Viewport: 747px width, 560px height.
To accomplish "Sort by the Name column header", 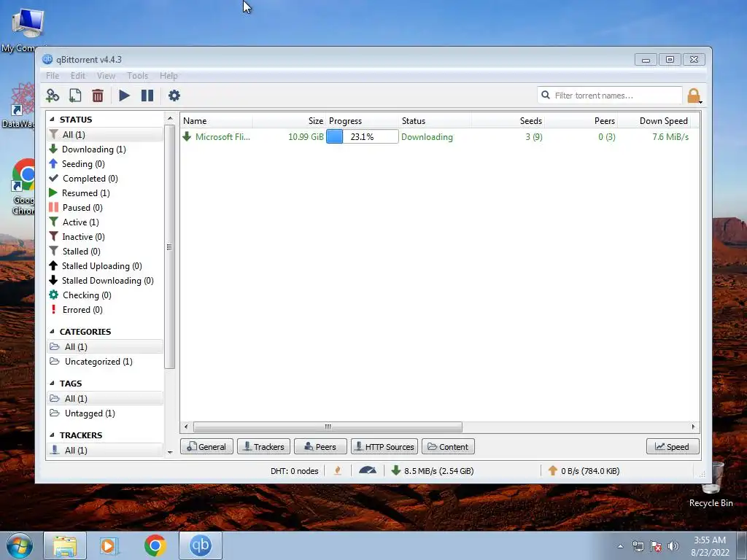I will [x=216, y=121].
